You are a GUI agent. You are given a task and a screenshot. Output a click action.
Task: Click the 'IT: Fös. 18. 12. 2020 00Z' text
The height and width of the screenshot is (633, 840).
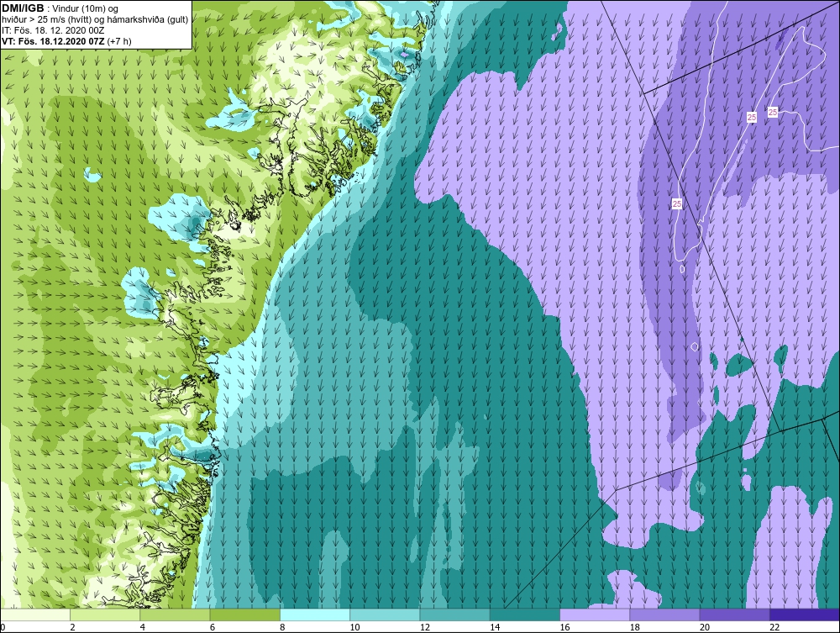[51, 30]
